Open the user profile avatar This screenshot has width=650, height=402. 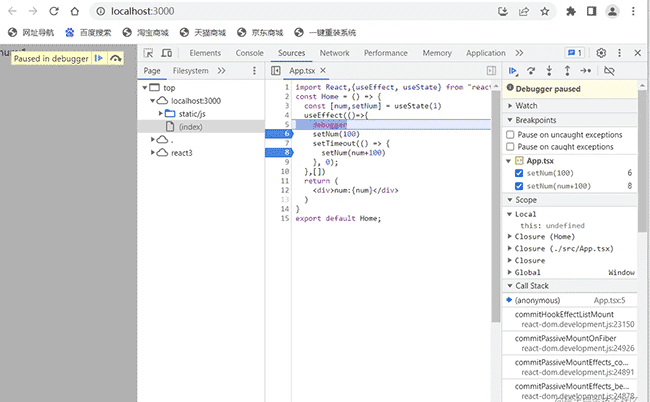[612, 11]
